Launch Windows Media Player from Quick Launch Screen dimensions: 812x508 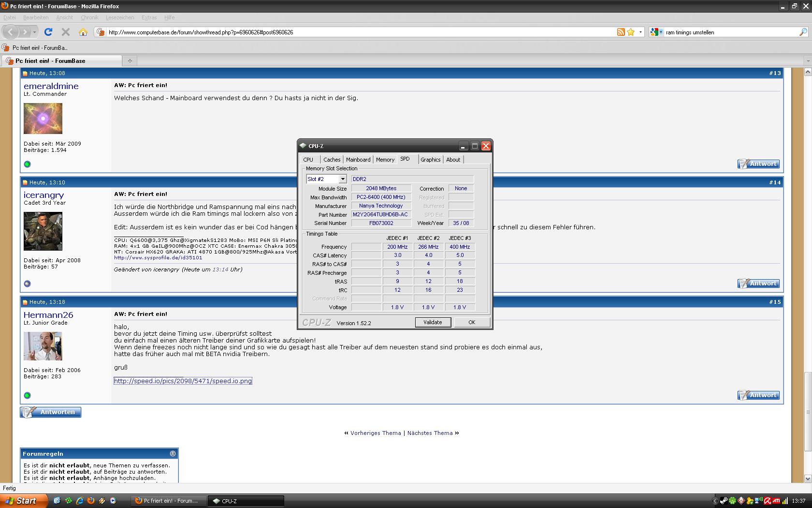click(x=113, y=501)
